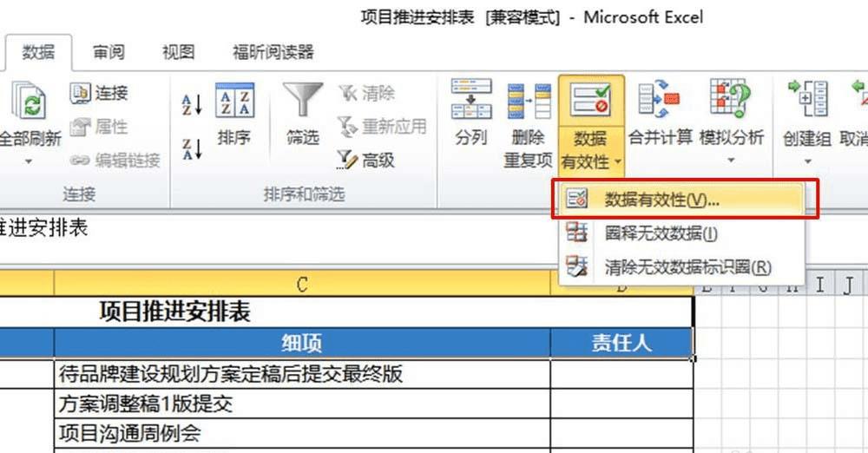This screenshot has height=453, width=868.
Task: Open 高级 advanced filter options
Action: [365, 161]
